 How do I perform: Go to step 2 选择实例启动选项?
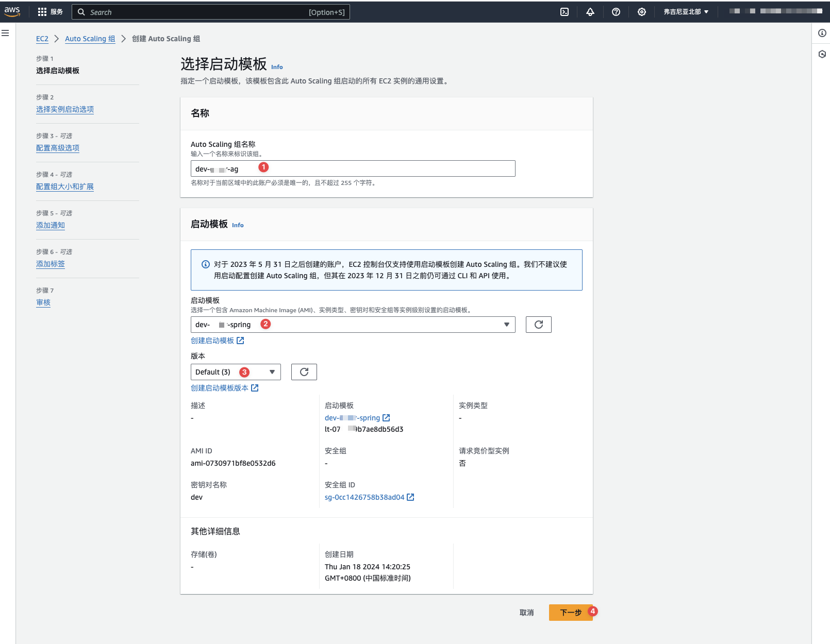(65, 109)
